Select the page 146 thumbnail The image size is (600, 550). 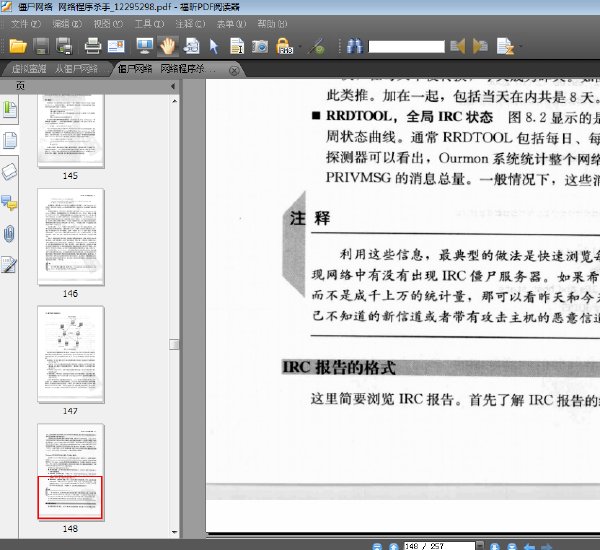coord(71,237)
